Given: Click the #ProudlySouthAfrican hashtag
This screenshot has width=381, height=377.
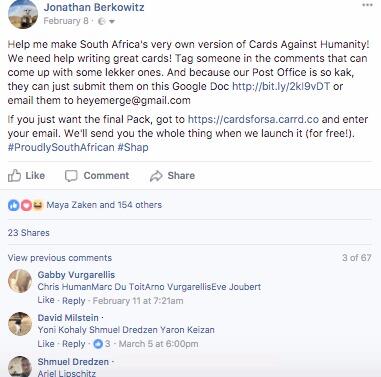Looking at the screenshot, I should click(x=61, y=147).
